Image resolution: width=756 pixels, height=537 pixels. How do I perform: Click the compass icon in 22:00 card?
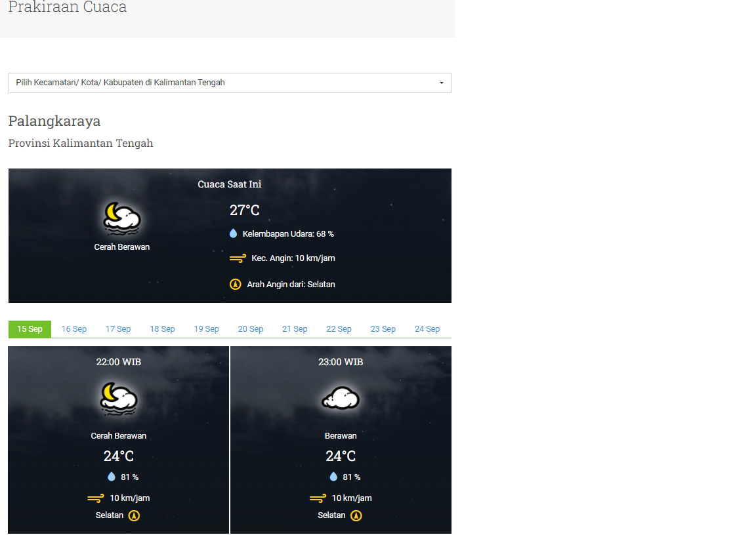(134, 516)
